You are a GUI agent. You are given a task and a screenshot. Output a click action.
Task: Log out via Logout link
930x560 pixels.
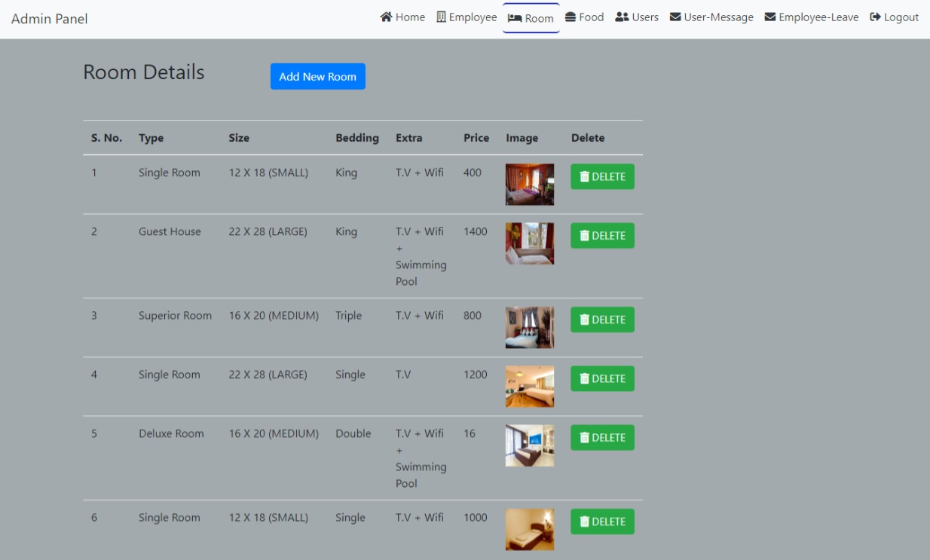[895, 17]
